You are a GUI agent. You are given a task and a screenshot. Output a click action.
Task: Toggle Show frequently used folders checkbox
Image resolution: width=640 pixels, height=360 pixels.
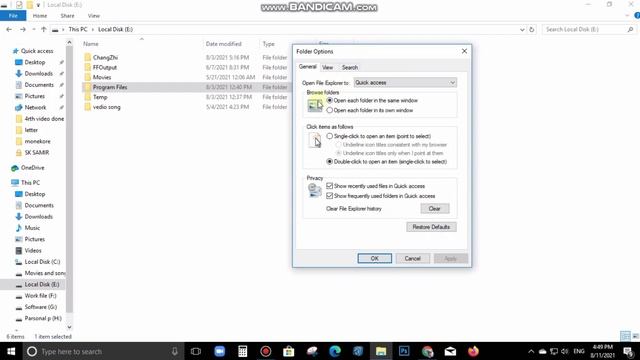tap(330, 196)
